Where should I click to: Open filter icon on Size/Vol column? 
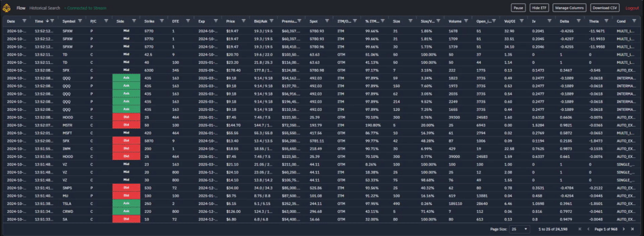coord(437,21)
